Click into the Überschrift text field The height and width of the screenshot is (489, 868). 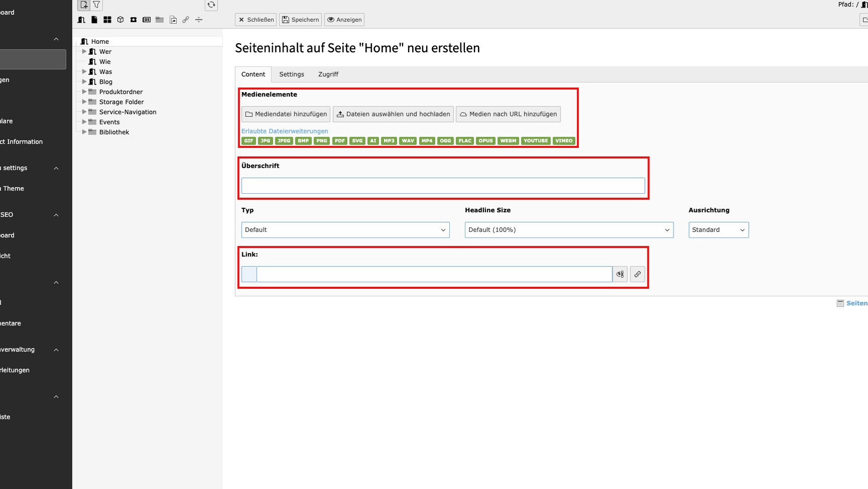tap(442, 186)
